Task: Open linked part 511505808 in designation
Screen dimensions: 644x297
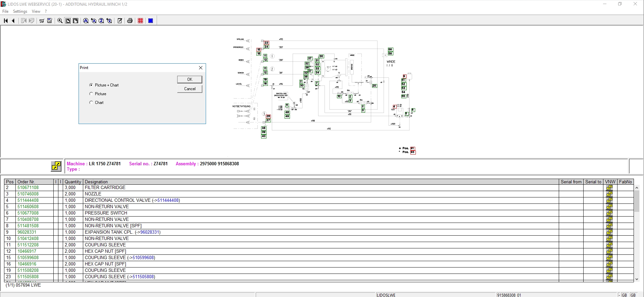Action: (143, 277)
